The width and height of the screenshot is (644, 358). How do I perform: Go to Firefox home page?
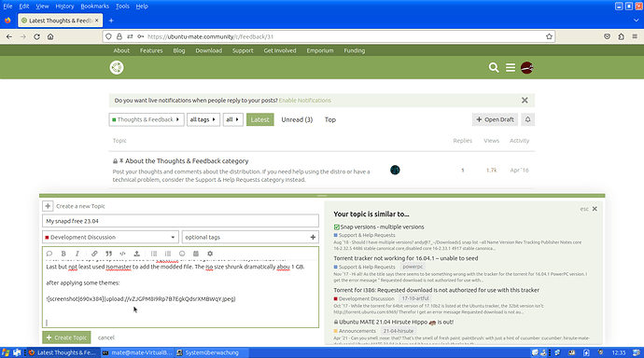[50, 36]
